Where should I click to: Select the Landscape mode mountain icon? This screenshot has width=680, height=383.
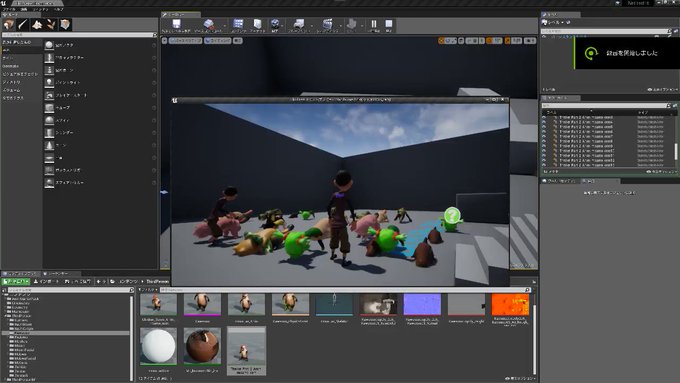pyautogui.click(x=37, y=24)
